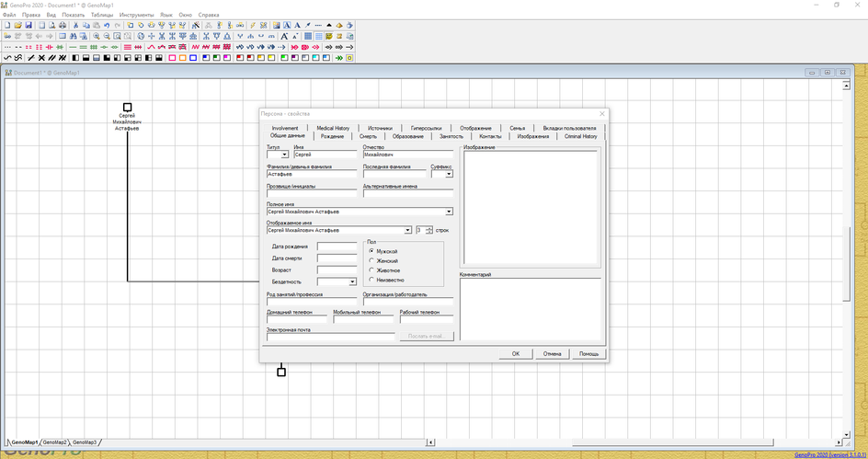
Task: Open the find tool with binoculars icon
Action: click(x=73, y=36)
